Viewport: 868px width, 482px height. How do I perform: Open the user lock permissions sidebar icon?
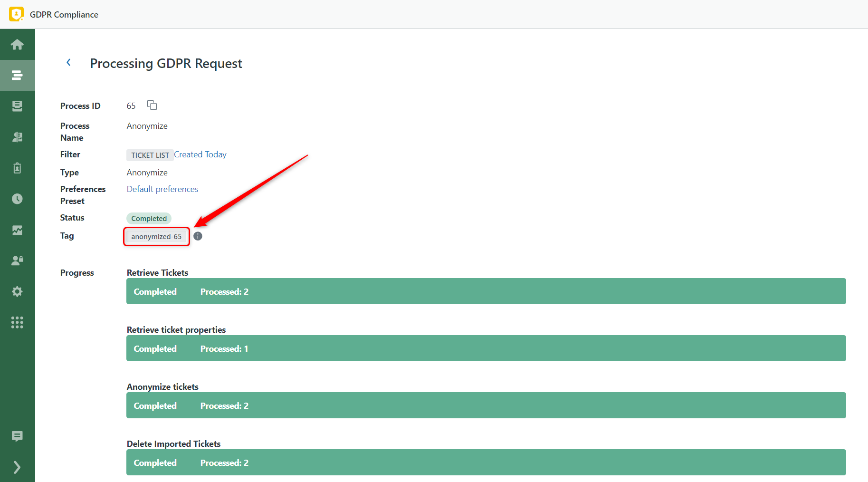coord(17,260)
